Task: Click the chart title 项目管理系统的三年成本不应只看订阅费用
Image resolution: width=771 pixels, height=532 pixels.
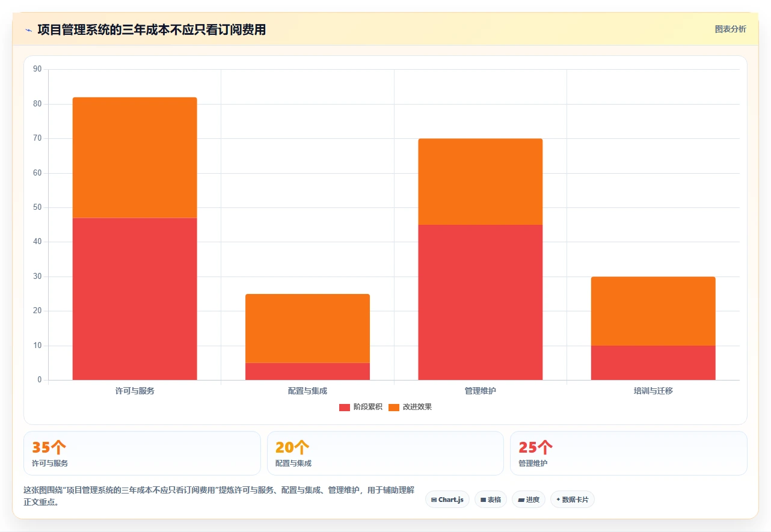Action: coord(152,29)
